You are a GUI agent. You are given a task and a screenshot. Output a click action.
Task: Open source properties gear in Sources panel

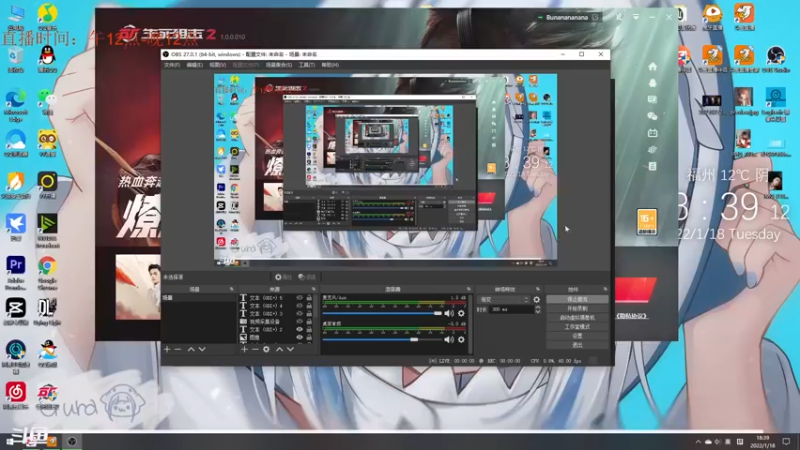[x=266, y=349]
